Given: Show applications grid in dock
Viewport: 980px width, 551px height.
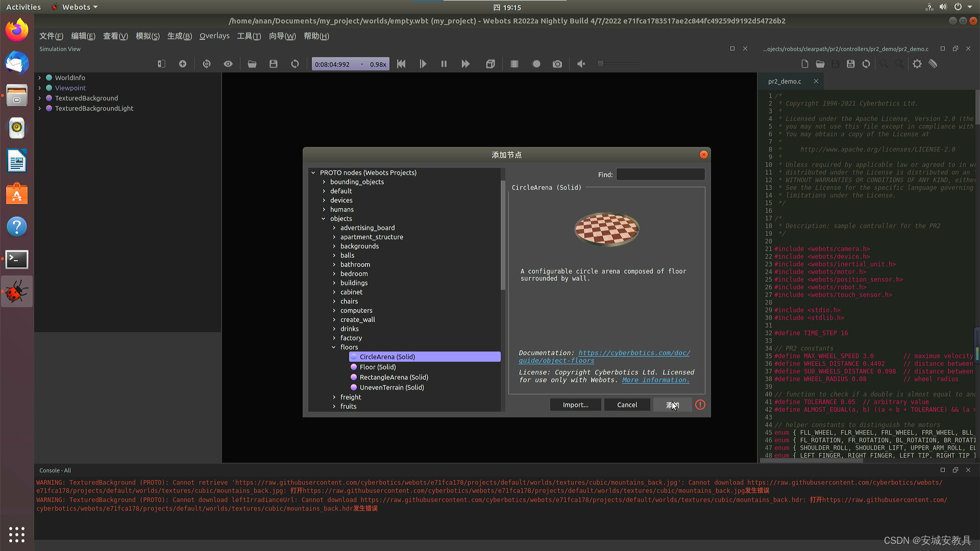Looking at the screenshot, I should [x=17, y=534].
